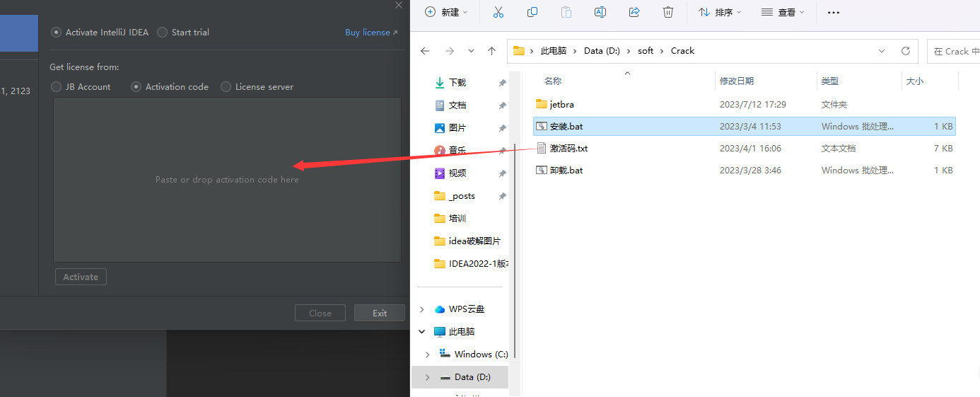
Task: Open the 排序 (Sort) dropdown
Action: coord(720,12)
